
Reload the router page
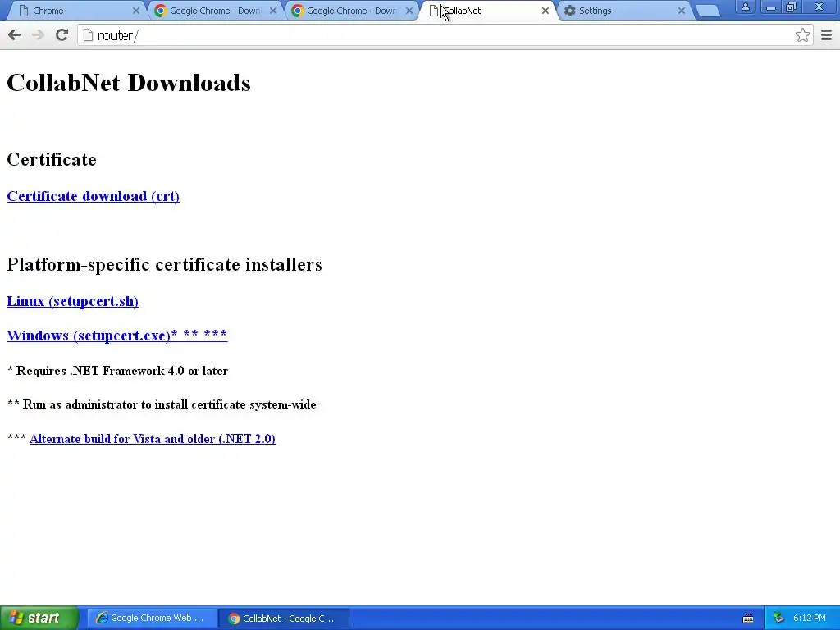[62, 35]
